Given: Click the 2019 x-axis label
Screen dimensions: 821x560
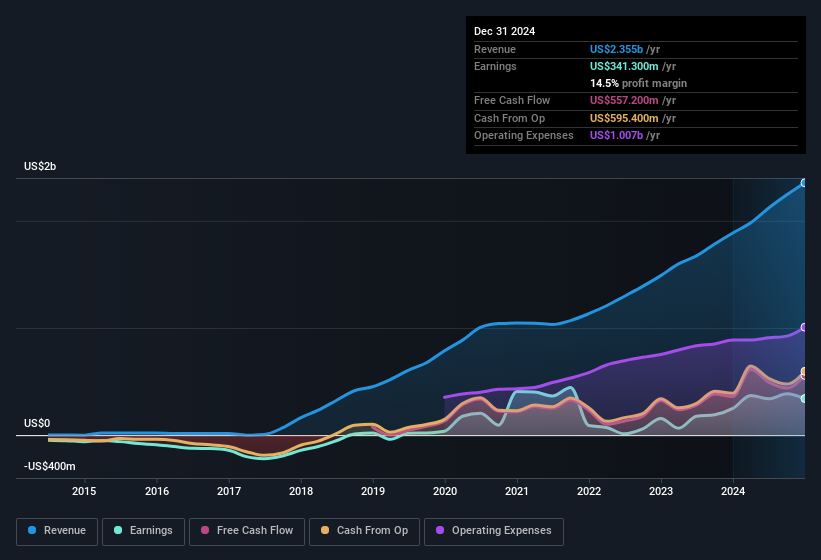Looking at the screenshot, I should pos(373,491).
